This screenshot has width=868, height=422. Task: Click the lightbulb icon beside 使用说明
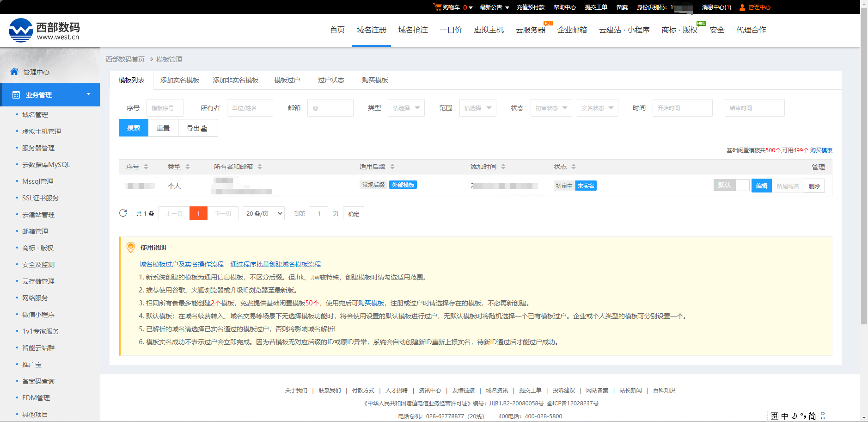[x=130, y=248]
